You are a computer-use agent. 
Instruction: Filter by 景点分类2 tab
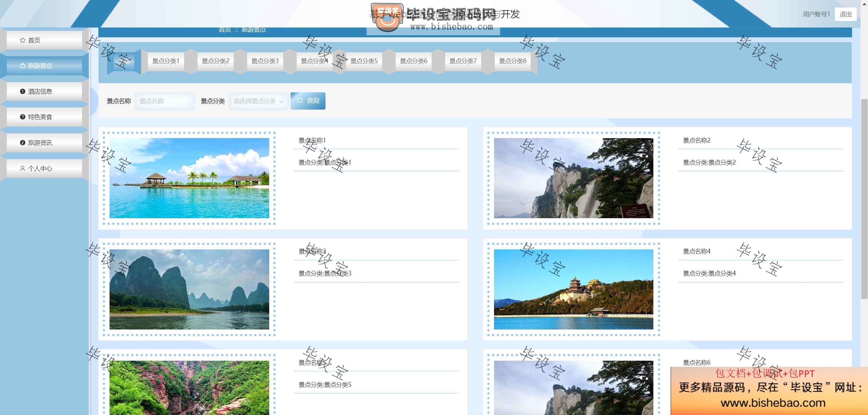(216, 61)
